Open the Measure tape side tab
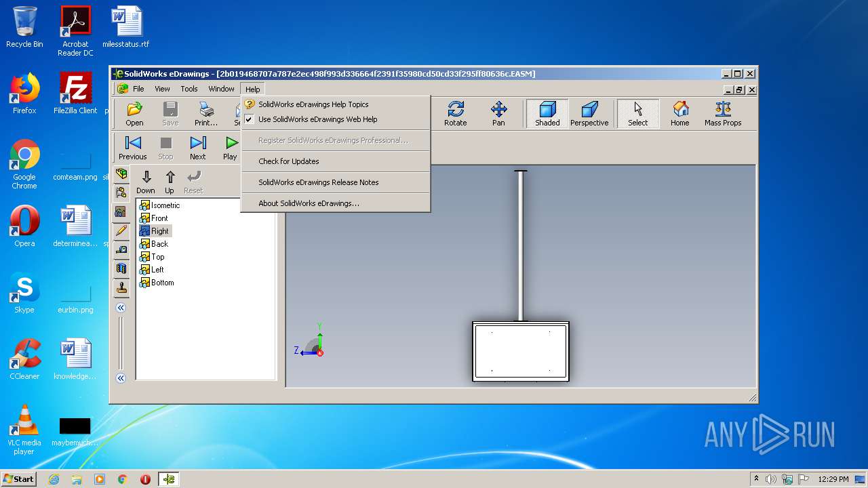This screenshot has width=868, height=488. click(x=121, y=249)
